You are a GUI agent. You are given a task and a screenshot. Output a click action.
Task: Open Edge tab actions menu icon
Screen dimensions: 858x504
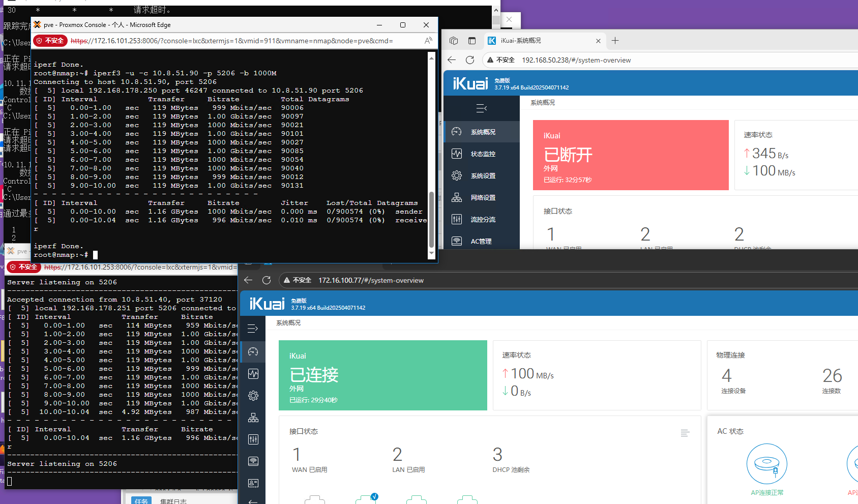click(472, 41)
